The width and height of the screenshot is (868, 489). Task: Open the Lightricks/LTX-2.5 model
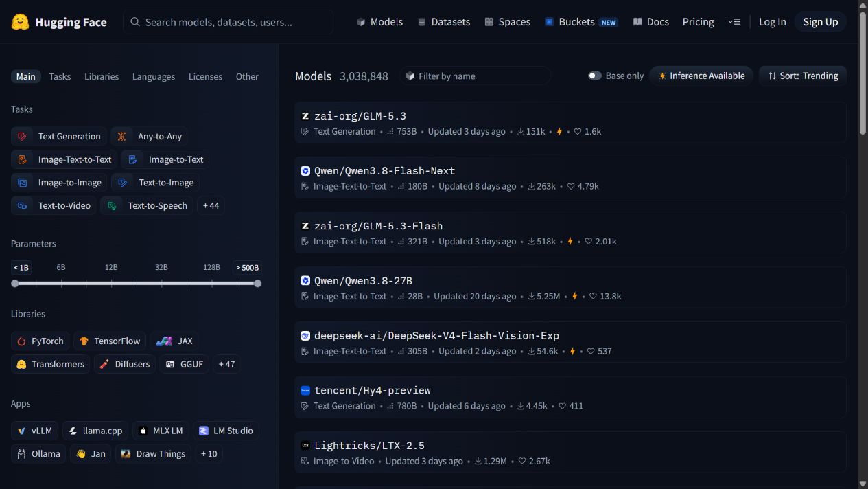[570, 452]
